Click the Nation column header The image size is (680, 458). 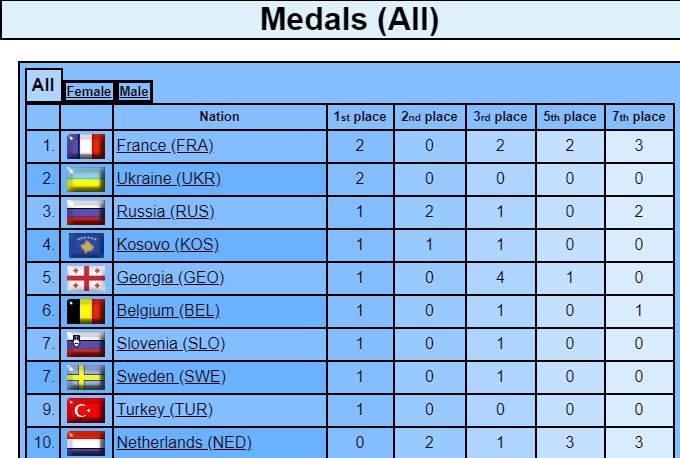click(219, 117)
